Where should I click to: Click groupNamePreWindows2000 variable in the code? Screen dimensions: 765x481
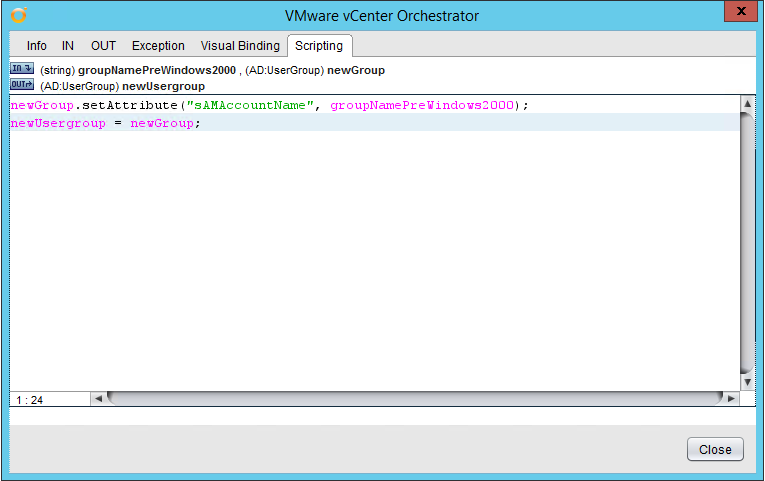point(422,105)
